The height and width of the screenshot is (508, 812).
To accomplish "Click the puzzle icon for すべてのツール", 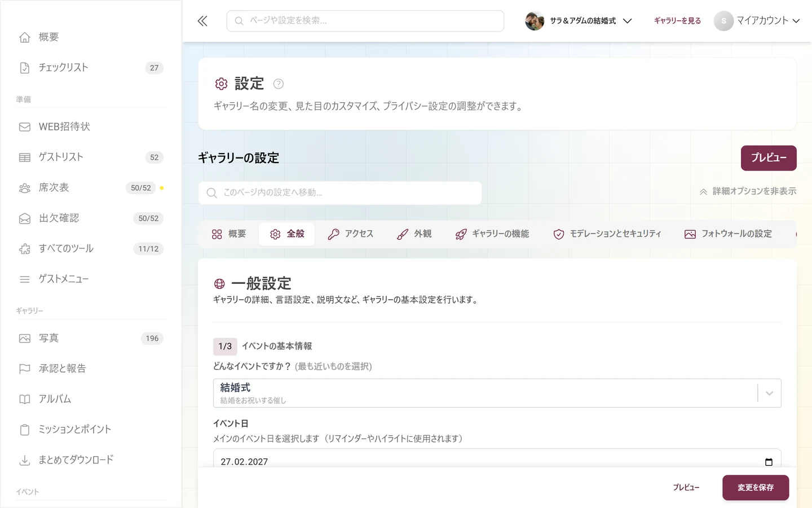I will click(x=25, y=249).
